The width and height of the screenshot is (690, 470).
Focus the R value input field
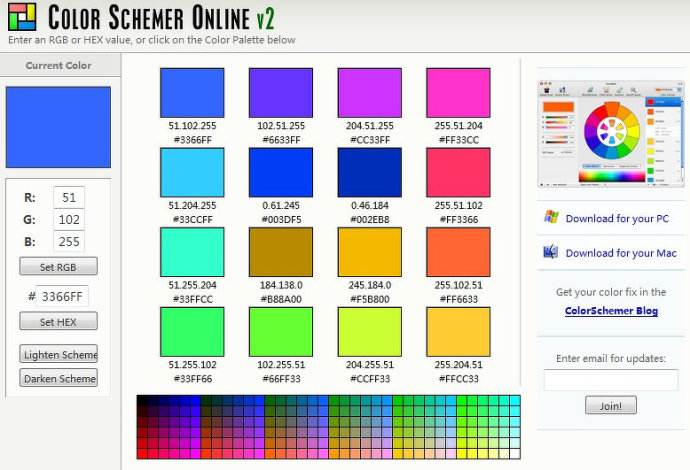pos(69,198)
